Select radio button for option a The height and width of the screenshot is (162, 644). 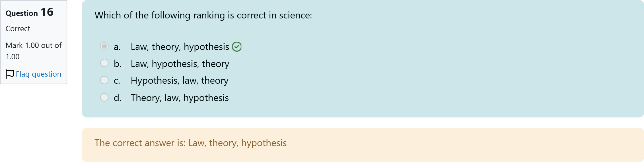pyautogui.click(x=104, y=46)
